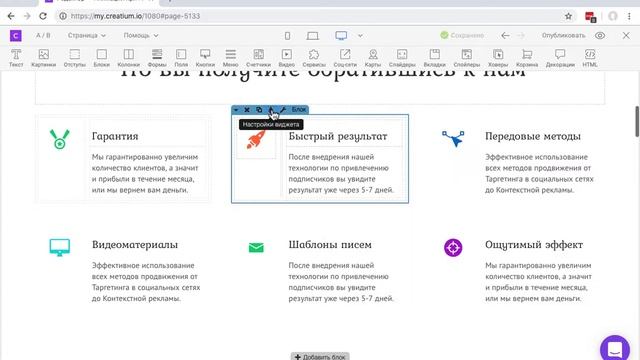
Task: Close the editor with X button
Action: [626, 36]
